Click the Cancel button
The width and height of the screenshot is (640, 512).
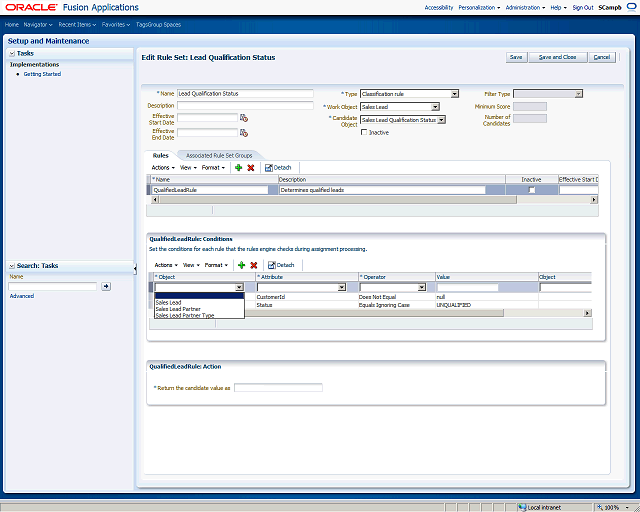click(602, 57)
